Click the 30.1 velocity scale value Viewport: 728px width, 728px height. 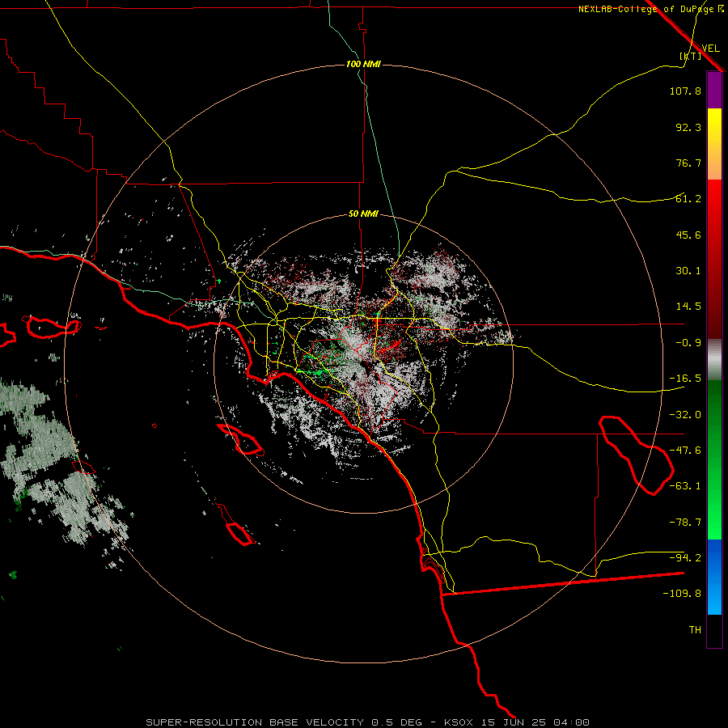pos(688,271)
